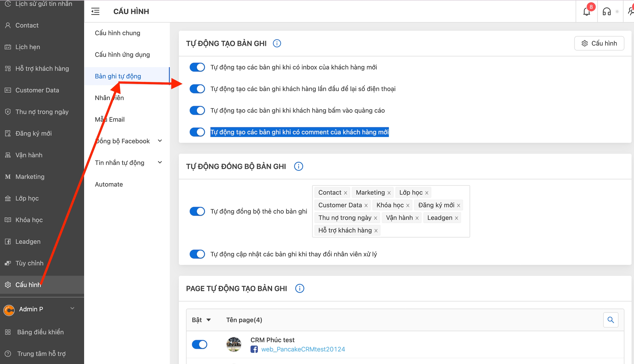This screenshot has height=364, width=634.
Task: Disable auto-create records for new customer inbox
Action: point(197,67)
